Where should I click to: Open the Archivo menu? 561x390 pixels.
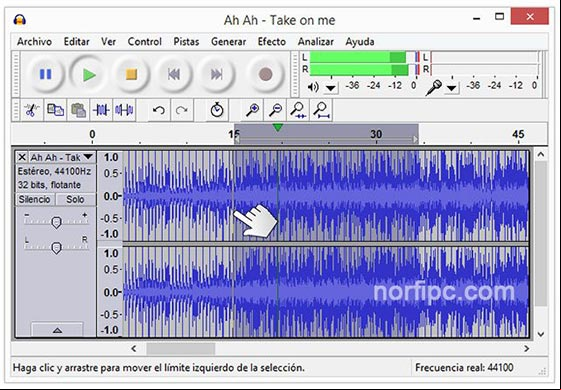click(34, 42)
